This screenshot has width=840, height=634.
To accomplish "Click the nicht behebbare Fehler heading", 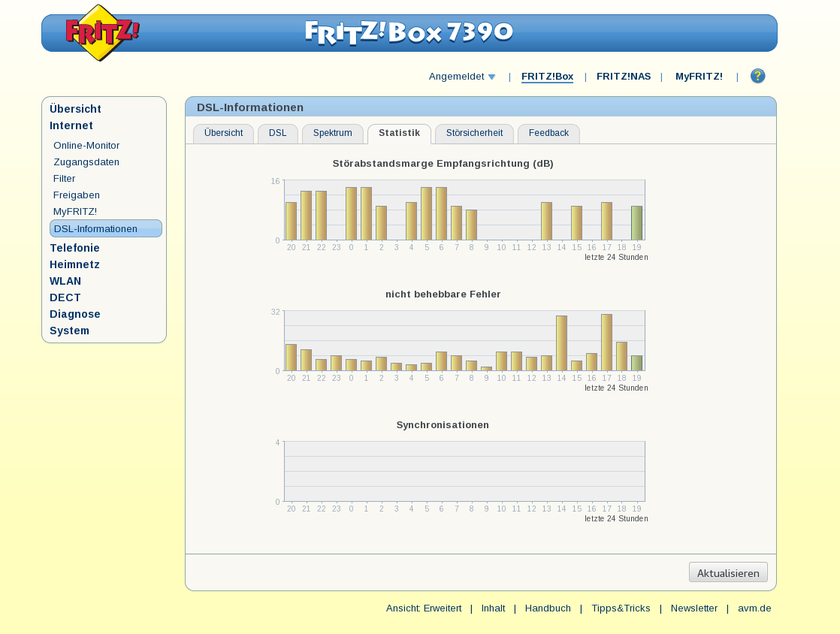I will [443, 294].
